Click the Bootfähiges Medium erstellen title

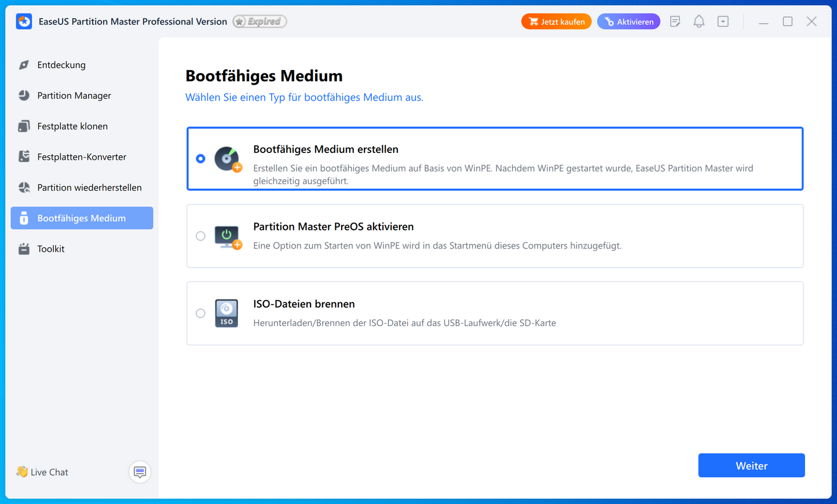coord(326,149)
